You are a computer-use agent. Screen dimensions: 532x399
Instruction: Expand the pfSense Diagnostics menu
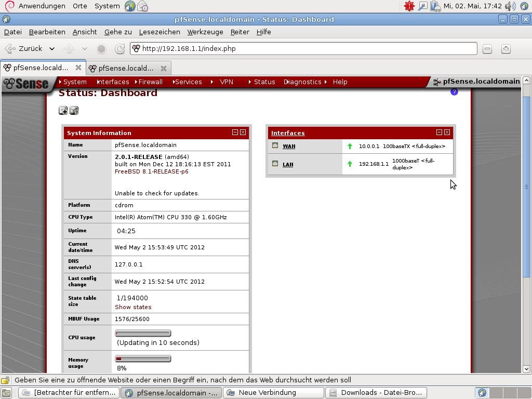pos(302,82)
